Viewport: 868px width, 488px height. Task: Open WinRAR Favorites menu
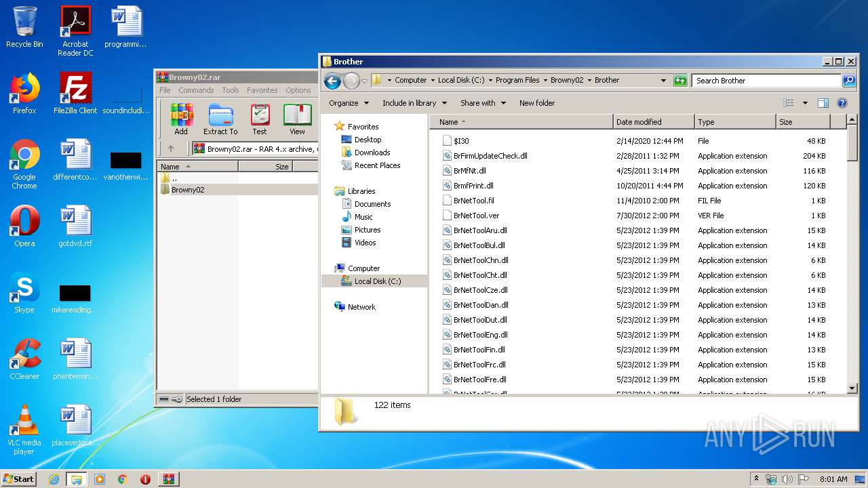tap(262, 90)
